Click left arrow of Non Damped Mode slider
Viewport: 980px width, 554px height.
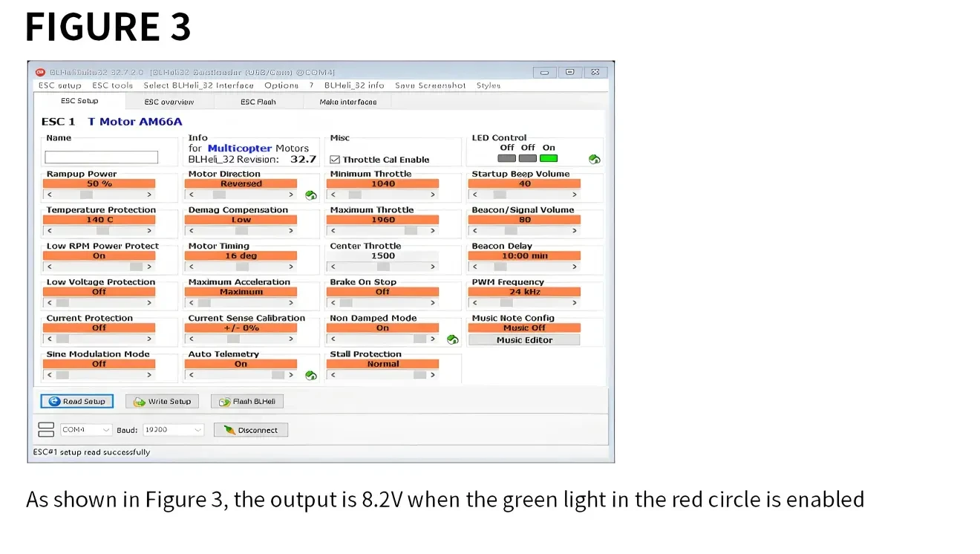click(333, 339)
